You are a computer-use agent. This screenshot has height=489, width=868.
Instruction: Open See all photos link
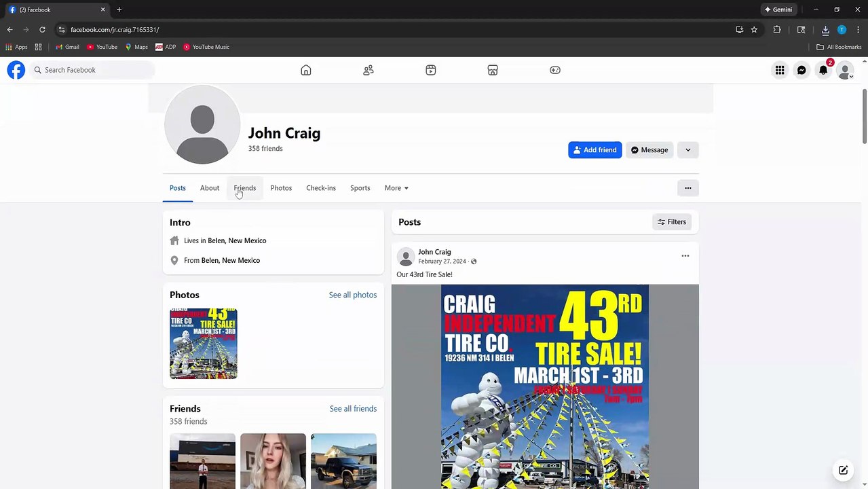[353, 295]
